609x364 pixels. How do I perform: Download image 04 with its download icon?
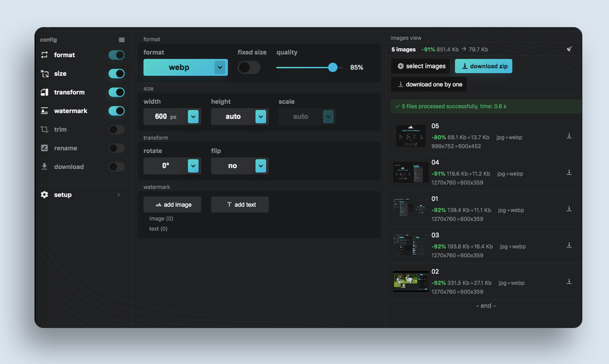(569, 172)
